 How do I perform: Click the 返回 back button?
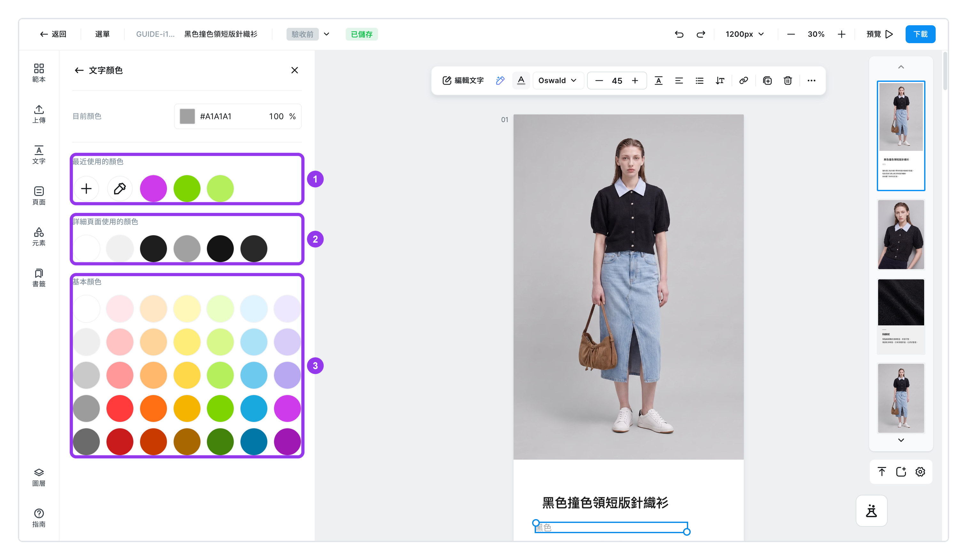[x=53, y=34]
